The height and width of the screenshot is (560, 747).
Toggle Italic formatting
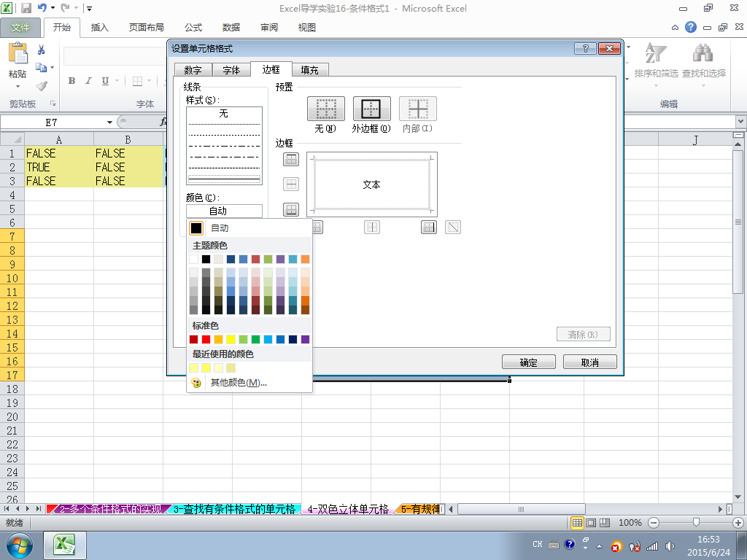(x=88, y=81)
